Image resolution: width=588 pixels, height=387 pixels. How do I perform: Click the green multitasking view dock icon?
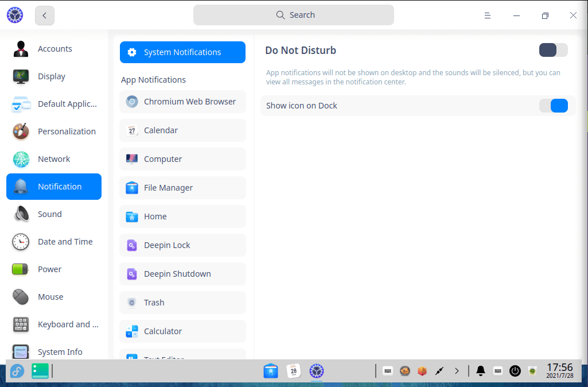40,371
